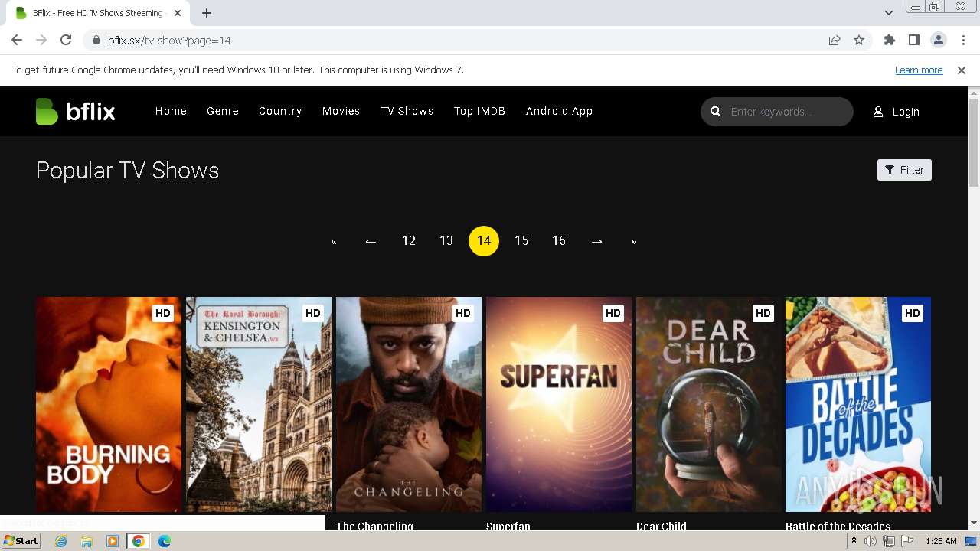Open The Changeling poster
Screen dimensions: 980x551
[x=409, y=404]
